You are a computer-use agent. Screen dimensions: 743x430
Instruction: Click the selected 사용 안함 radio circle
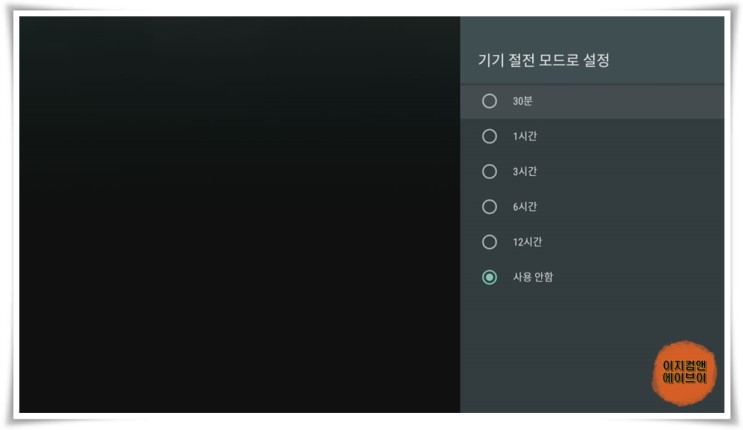pyautogui.click(x=489, y=277)
